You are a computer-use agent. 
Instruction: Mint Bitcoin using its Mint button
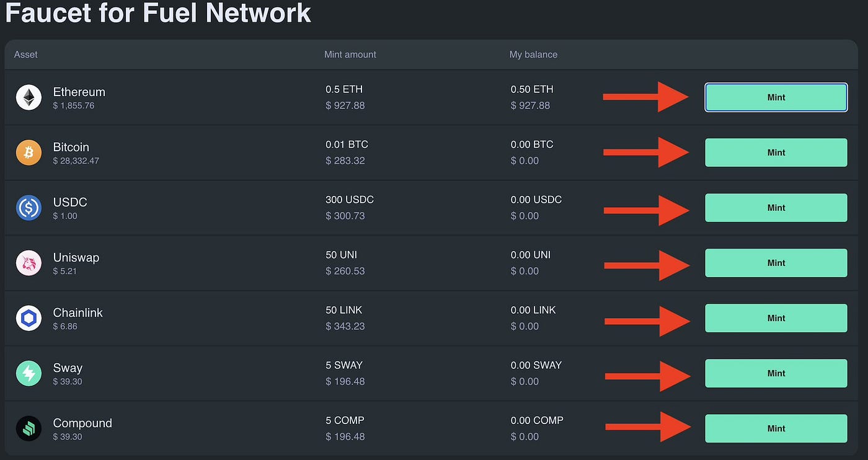[x=776, y=153]
